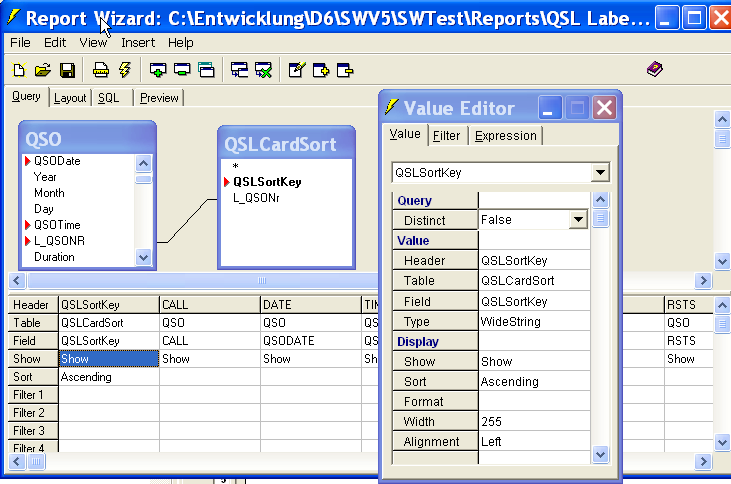The width and height of the screenshot is (731, 484).
Task: Click the Width value field showing 255
Action: 533,422
